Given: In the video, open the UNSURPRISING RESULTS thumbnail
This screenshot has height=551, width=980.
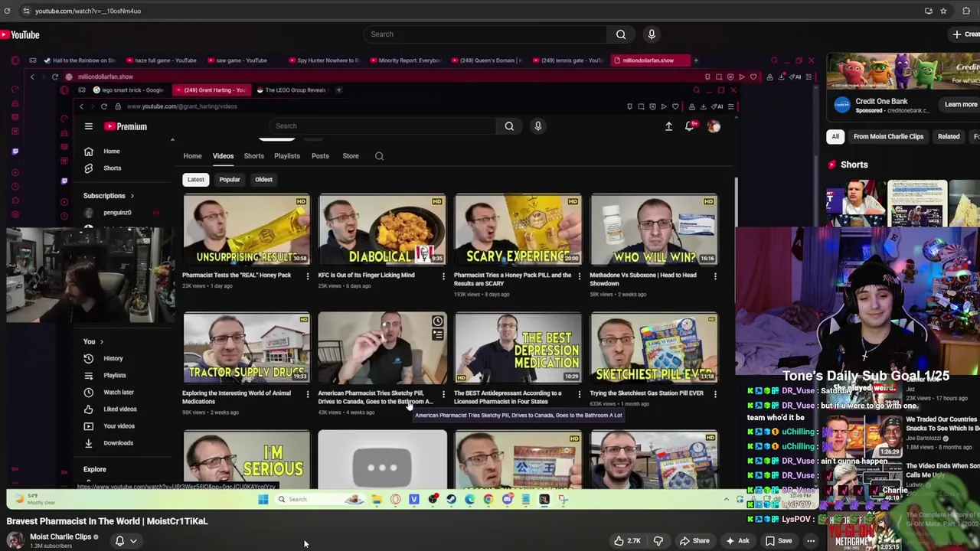Looking at the screenshot, I should pyautogui.click(x=247, y=229).
